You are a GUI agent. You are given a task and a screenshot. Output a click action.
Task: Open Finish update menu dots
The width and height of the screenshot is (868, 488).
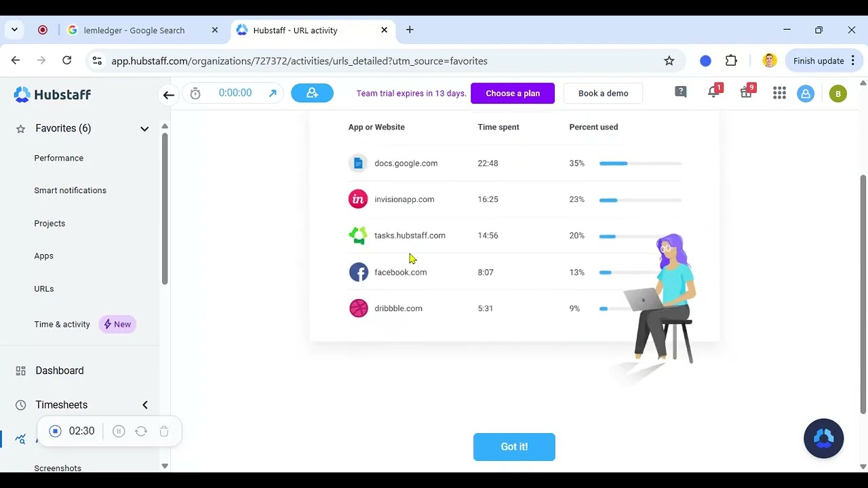click(854, 61)
